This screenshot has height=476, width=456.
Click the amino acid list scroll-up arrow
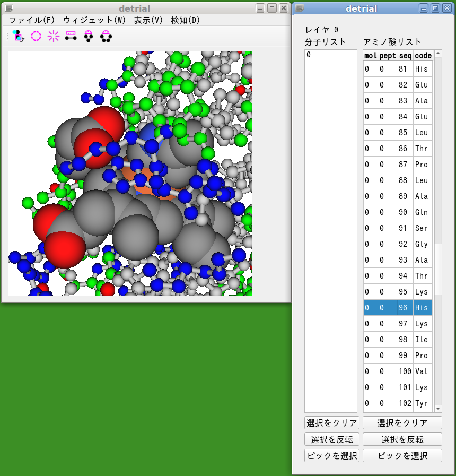[x=438, y=54]
